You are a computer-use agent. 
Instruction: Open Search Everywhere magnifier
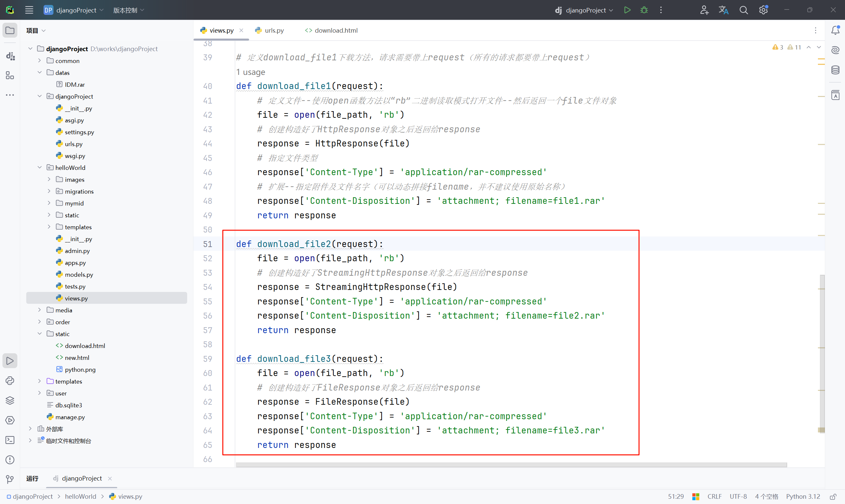743,10
